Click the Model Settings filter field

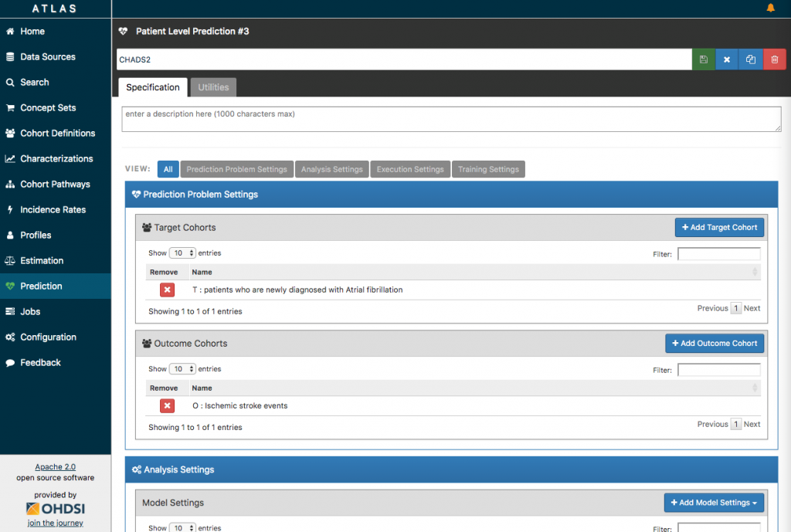(719, 527)
